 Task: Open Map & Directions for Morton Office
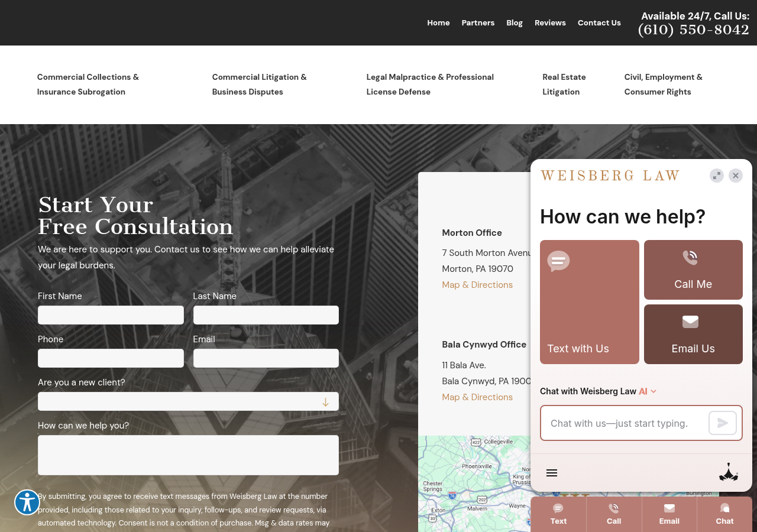coord(477,285)
